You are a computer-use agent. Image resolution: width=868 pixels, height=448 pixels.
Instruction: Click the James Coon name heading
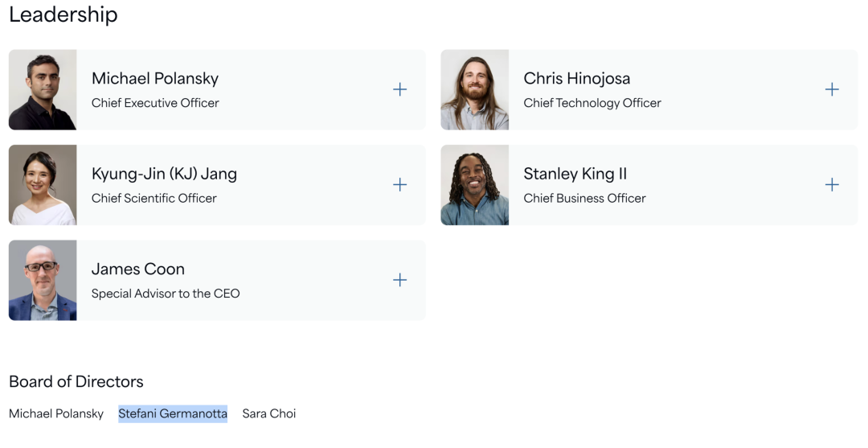pyautogui.click(x=138, y=269)
